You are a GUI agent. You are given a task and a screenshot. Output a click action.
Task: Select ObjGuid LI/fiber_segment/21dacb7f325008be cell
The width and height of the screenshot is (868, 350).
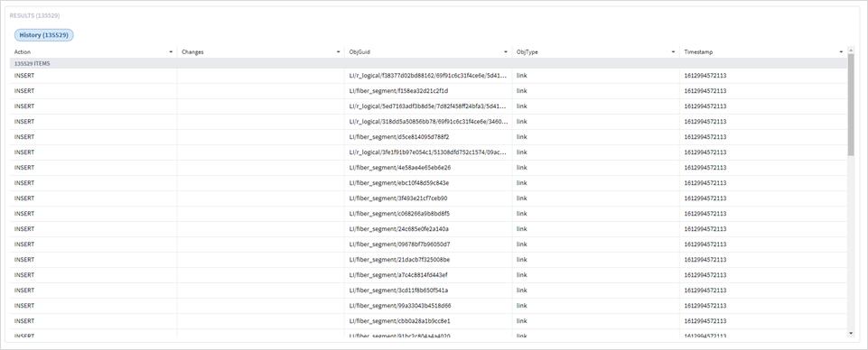point(428,260)
